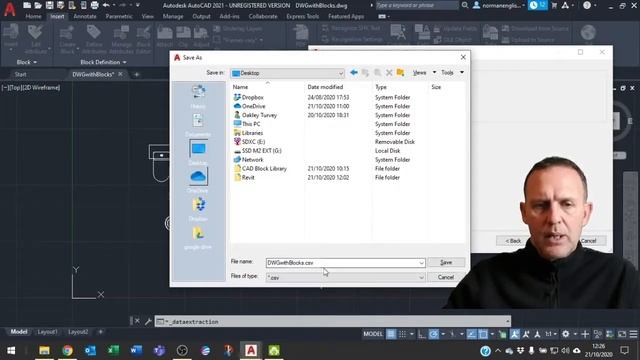Add a new layout with plus button
Image resolution: width=640 pixels, height=360 pixels.
point(100,332)
